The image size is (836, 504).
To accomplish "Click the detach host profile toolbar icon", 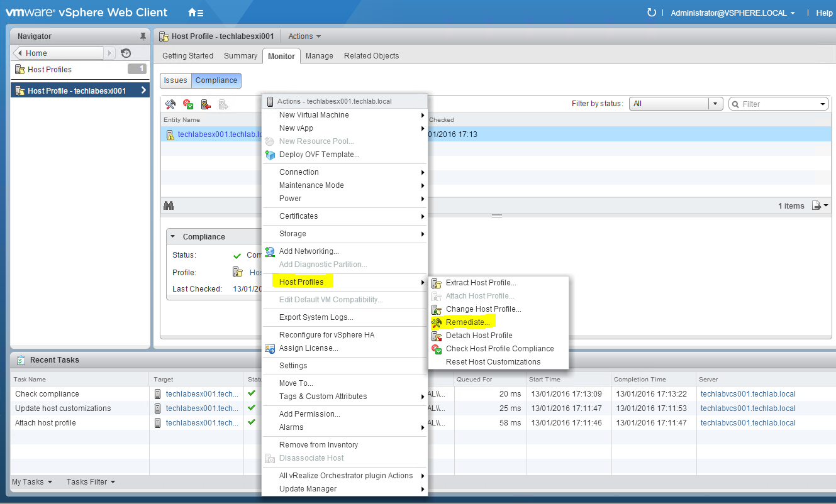I will tap(205, 104).
